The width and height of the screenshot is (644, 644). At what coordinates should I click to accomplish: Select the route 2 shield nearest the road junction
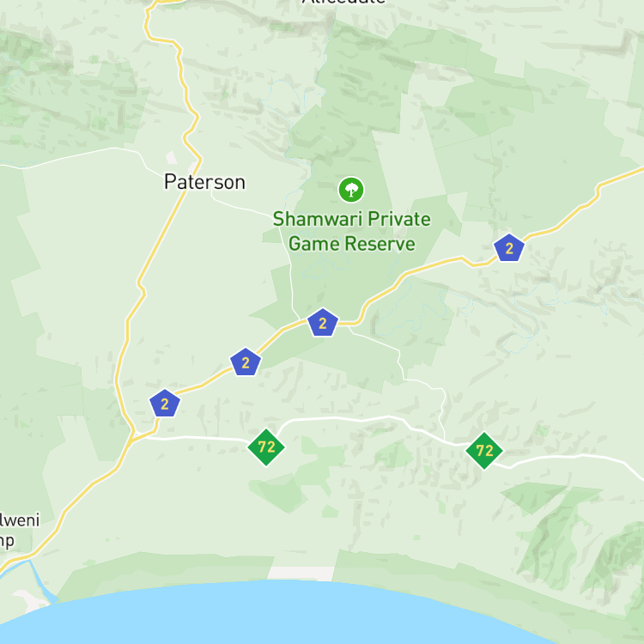point(165,404)
